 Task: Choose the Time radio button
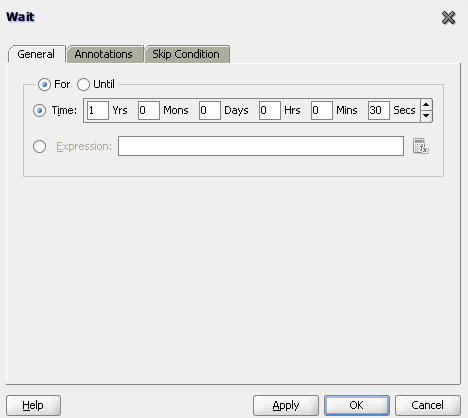point(39,110)
